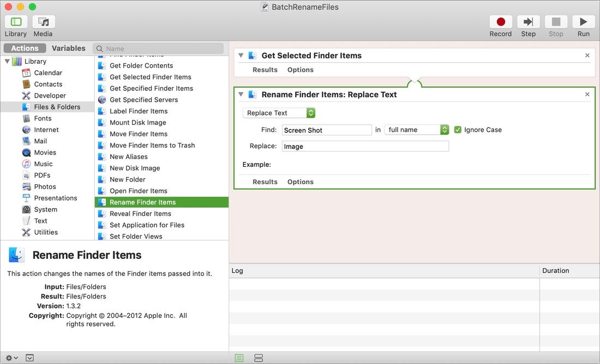This screenshot has height=364, width=600.
Task: Collapse the Library tree triangle
Action: 7,61
